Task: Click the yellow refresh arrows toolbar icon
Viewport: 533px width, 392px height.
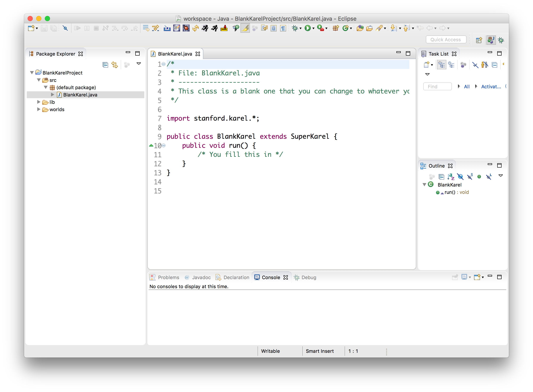Action: point(196,28)
